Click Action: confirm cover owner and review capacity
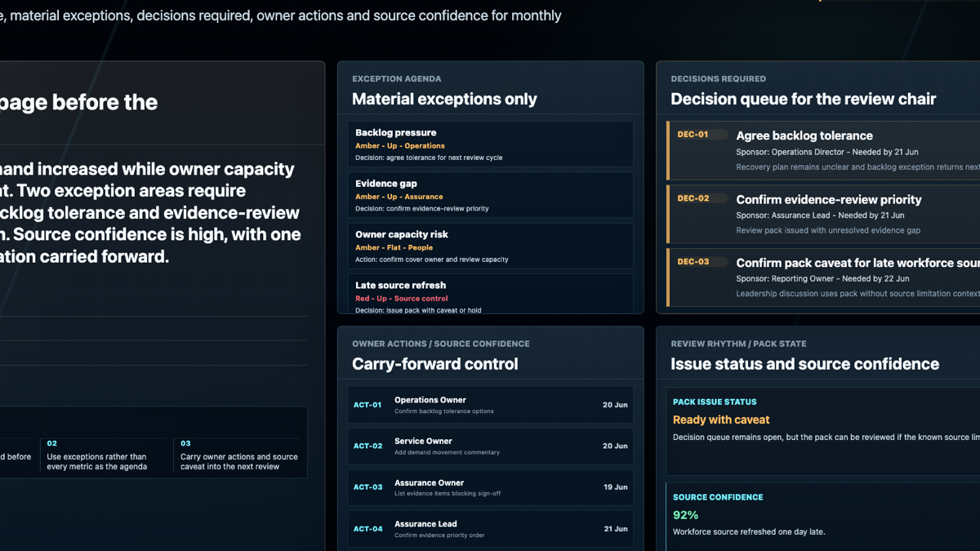Viewport: 980px width, 551px height. coord(432,260)
